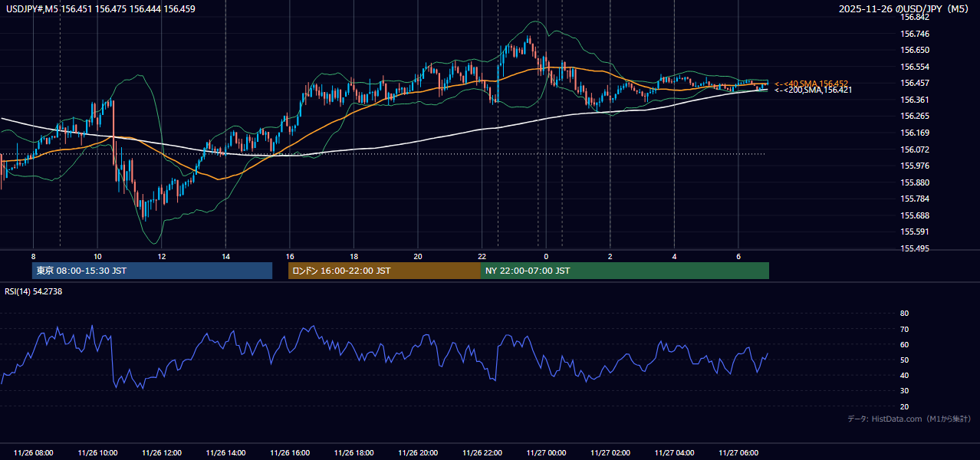Click the RSI(14) 54.2738 indicator label
The width and height of the screenshot is (980, 460).
(x=34, y=291)
